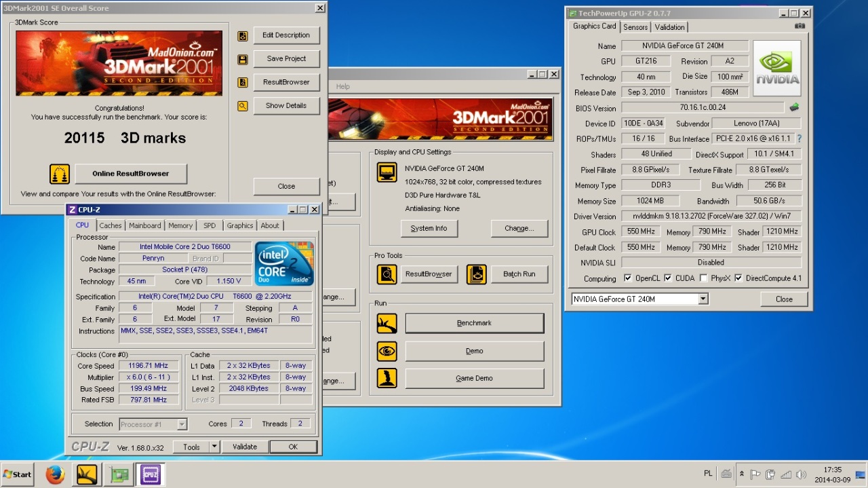Click the Demo eye icon

point(387,351)
